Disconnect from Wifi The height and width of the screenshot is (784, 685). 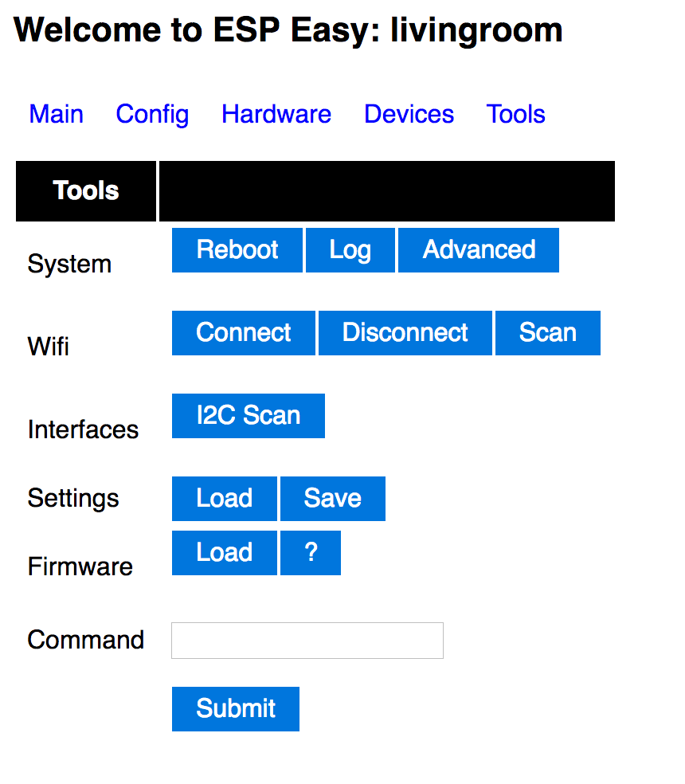[x=405, y=332]
